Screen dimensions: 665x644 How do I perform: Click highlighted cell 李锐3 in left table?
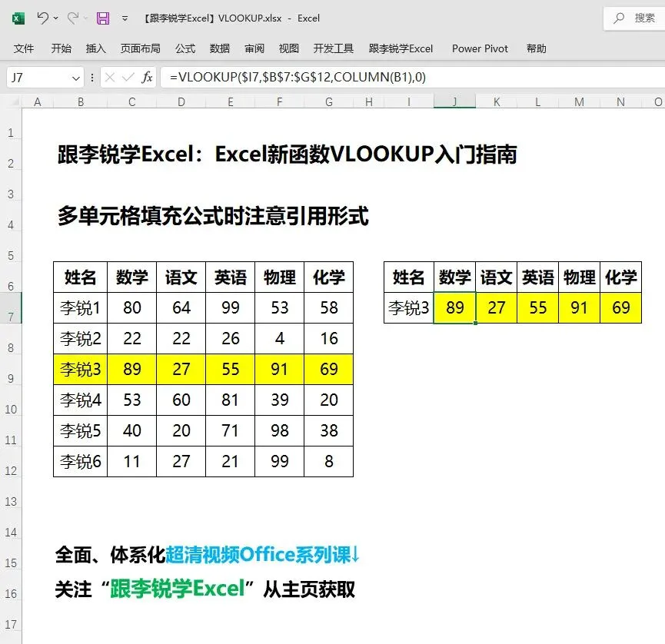(80, 370)
